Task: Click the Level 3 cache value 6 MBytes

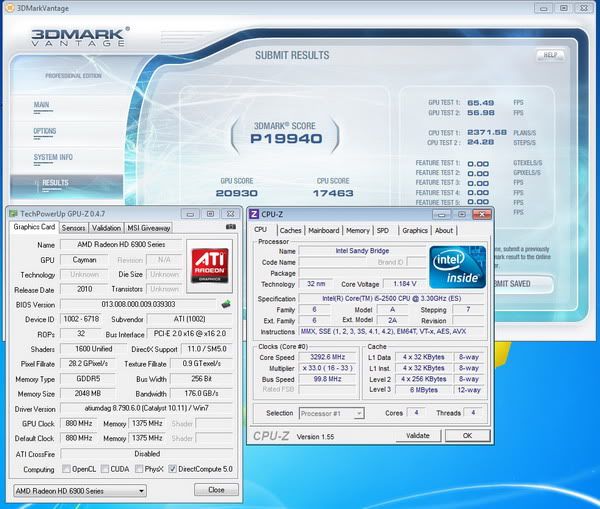Action: (x=424, y=390)
